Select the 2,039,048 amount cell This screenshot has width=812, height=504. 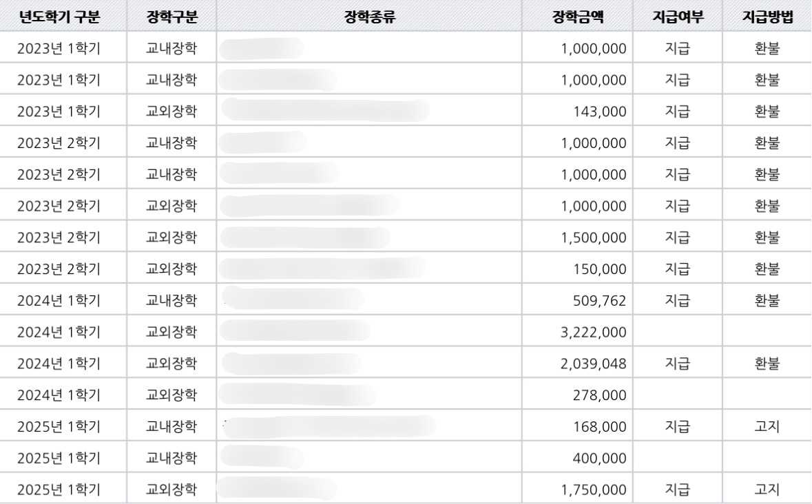577,364
